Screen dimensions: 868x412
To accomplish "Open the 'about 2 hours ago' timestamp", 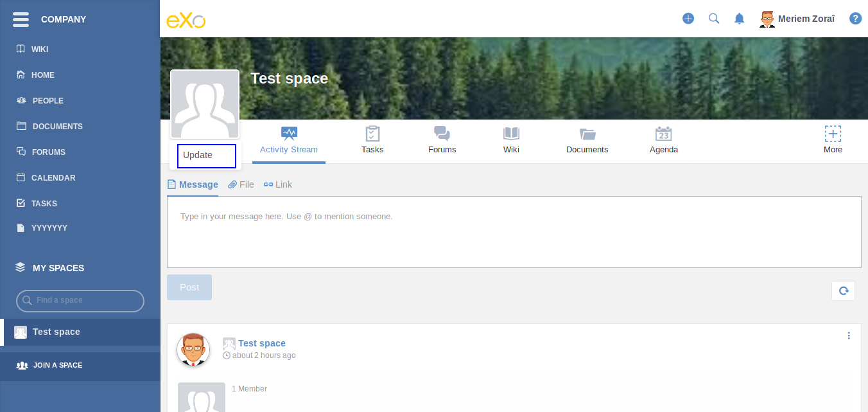I will click(264, 355).
